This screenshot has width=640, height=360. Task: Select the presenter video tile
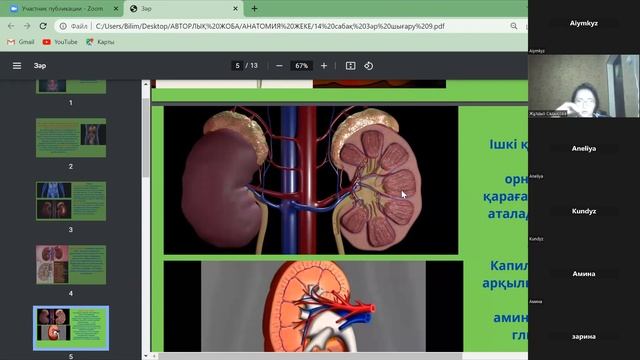pyautogui.click(x=584, y=86)
